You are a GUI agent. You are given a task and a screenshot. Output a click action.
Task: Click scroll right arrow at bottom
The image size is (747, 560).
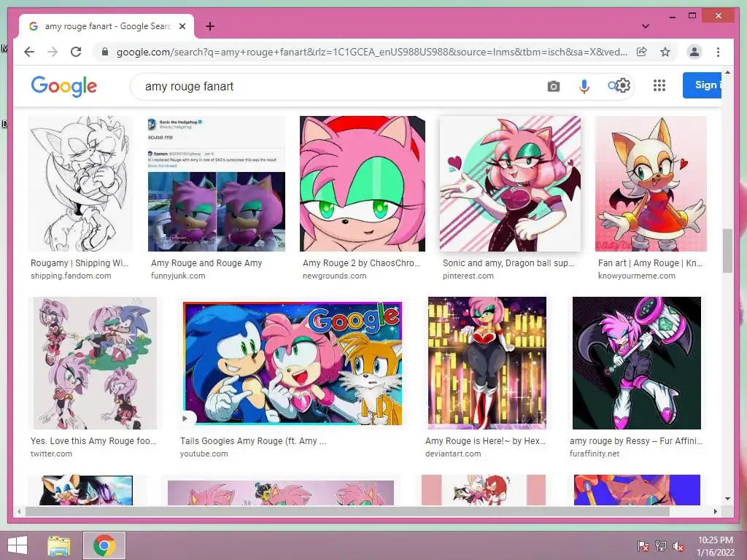click(x=715, y=511)
